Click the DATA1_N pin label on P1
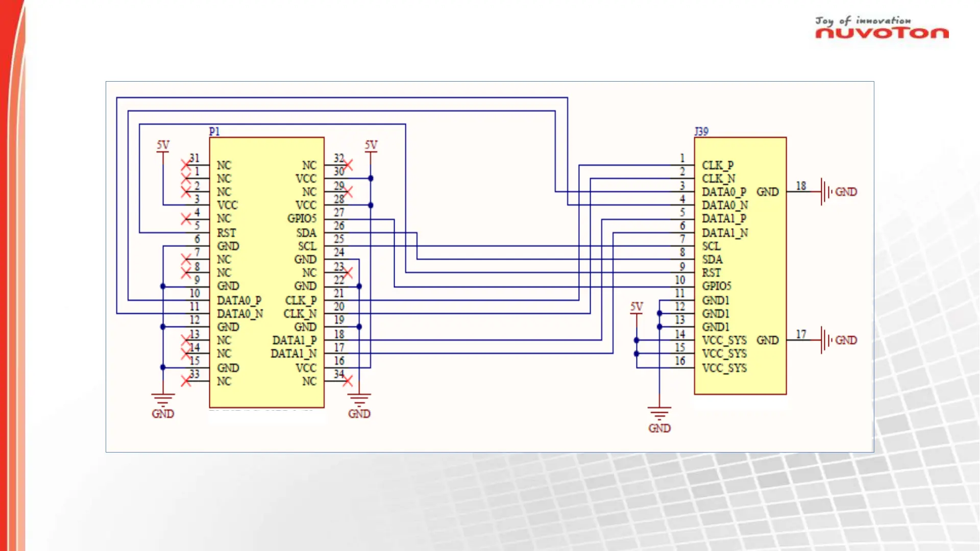The height and width of the screenshot is (551, 980). coord(293,354)
